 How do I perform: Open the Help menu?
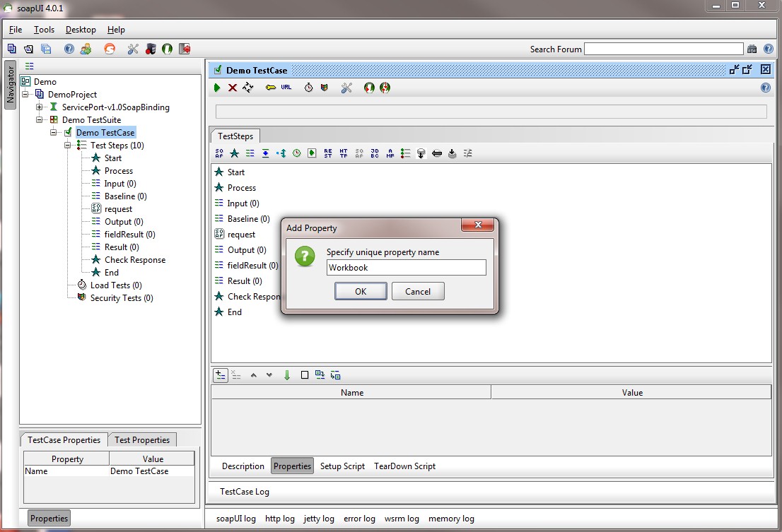[x=116, y=30]
